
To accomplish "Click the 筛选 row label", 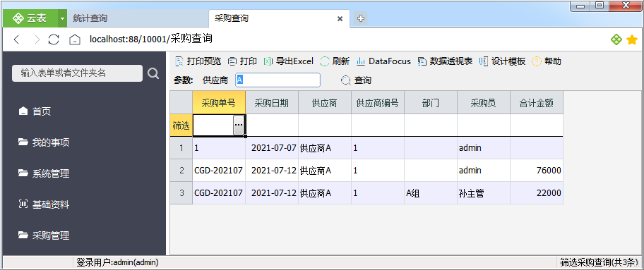I will tap(181, 125).
